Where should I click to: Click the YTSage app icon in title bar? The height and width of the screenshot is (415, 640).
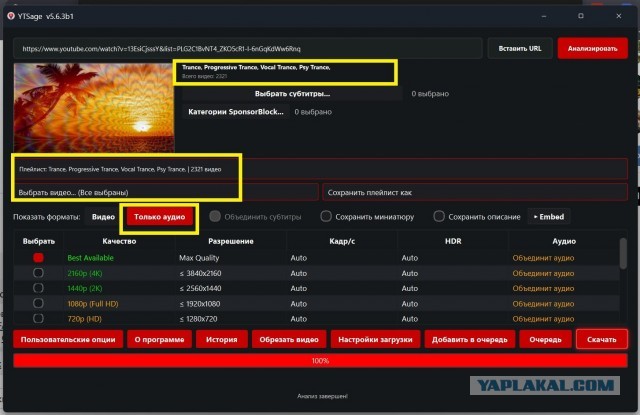(x=11, y=16)
